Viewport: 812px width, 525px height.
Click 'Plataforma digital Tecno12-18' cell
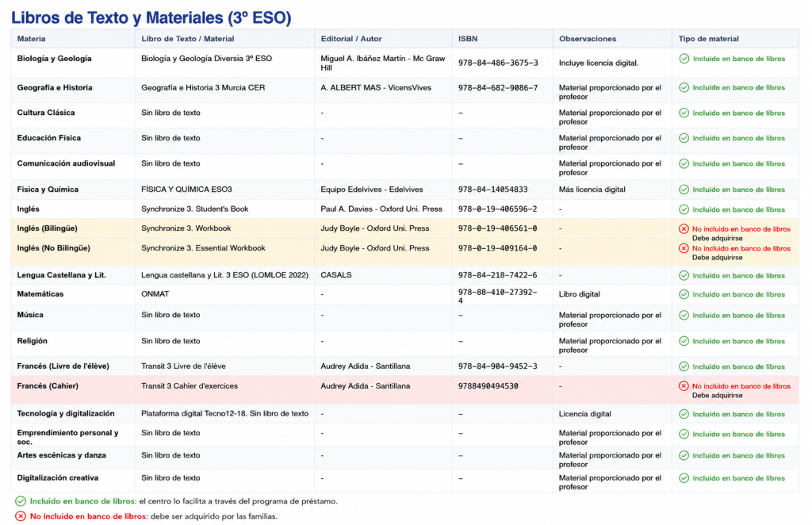click(x=224, y=414)
